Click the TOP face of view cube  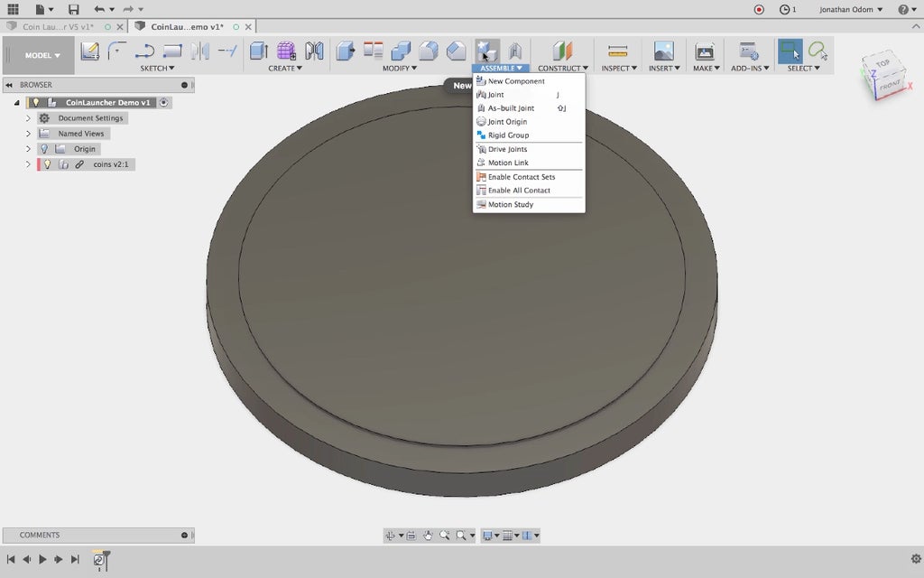coord(882,64)
